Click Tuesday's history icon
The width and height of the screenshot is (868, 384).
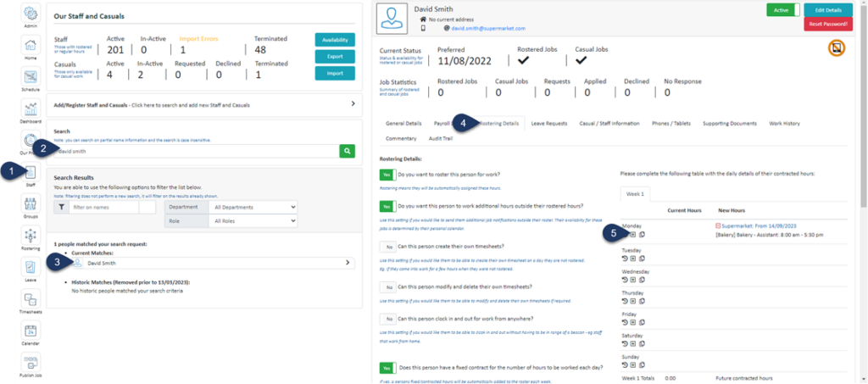625,258
